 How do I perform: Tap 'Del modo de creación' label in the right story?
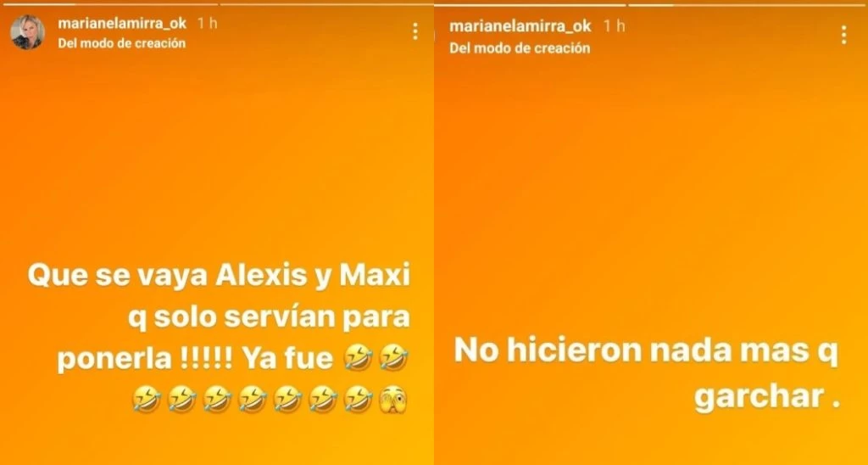(x=520, y=48)
